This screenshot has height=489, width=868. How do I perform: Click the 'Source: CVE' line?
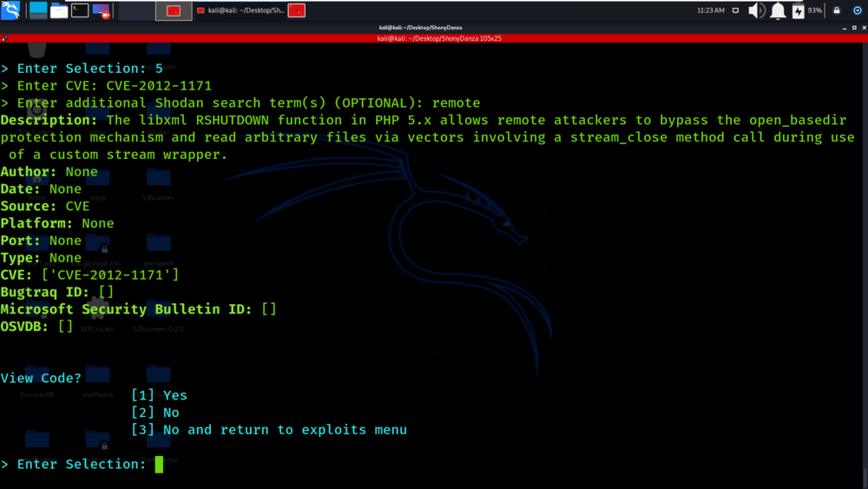point(45,206)
